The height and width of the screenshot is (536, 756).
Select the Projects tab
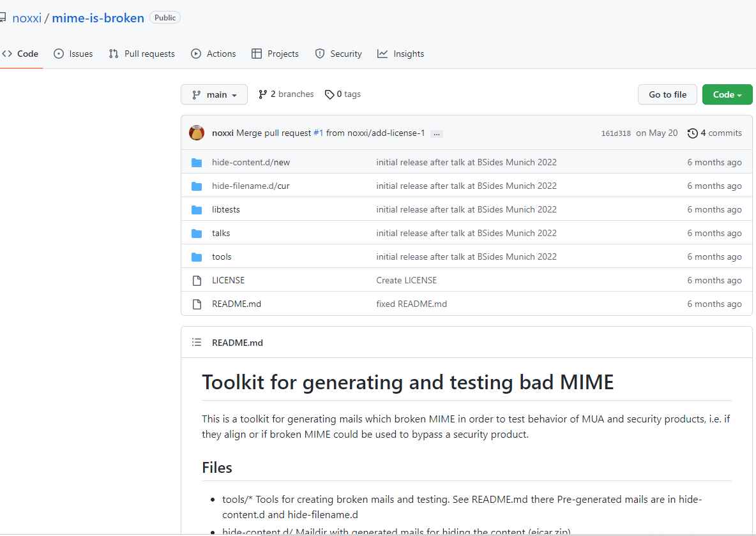pyautogui.click(x=275, y=54)
